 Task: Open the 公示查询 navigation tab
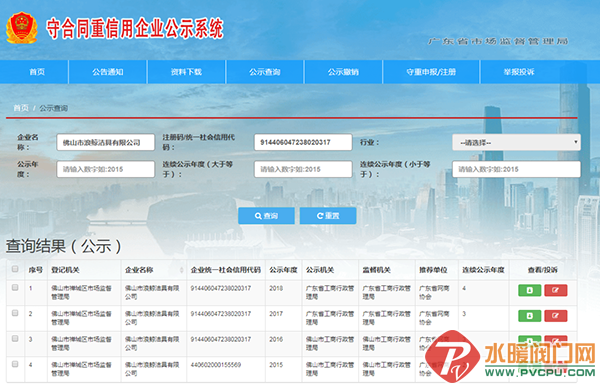[265, 72]
